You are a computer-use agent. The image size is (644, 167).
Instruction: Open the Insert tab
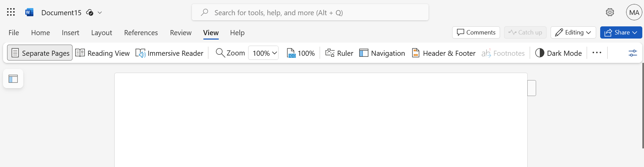70,33
